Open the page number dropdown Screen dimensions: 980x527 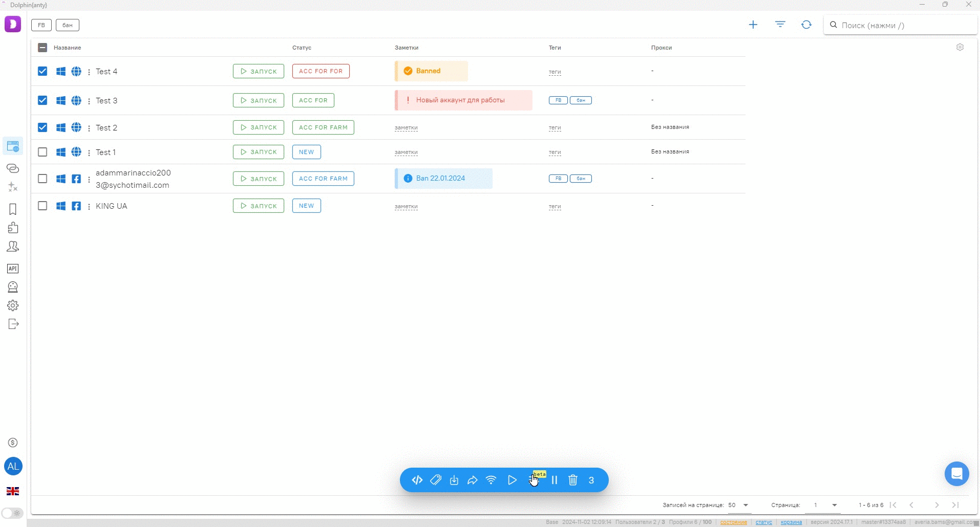coord(825,505)
